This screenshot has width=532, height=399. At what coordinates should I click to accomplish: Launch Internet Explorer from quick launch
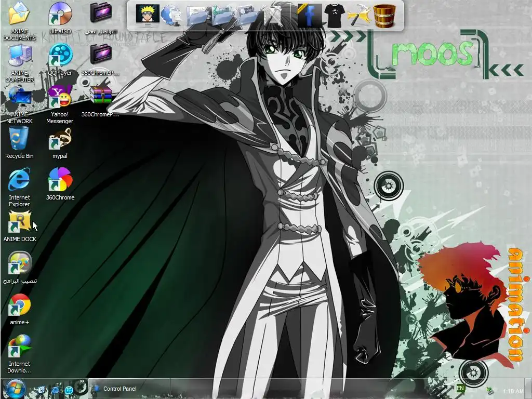point(56,390)
